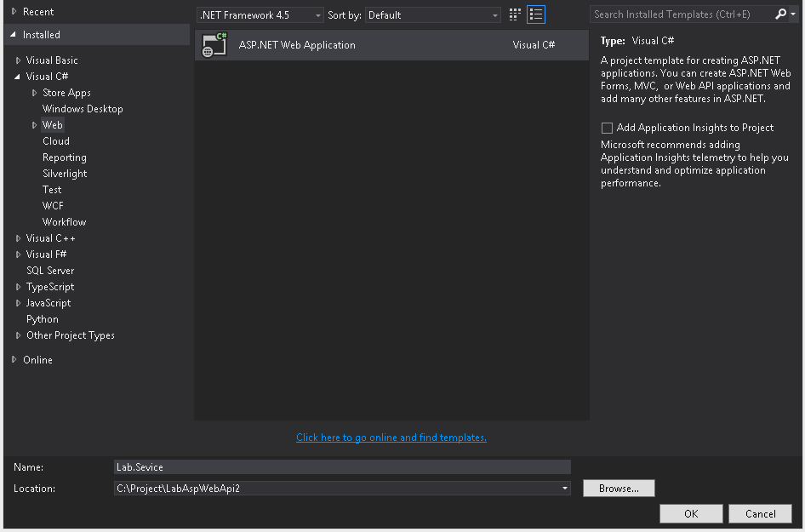Click the search magnifier icon

[780, 14]
